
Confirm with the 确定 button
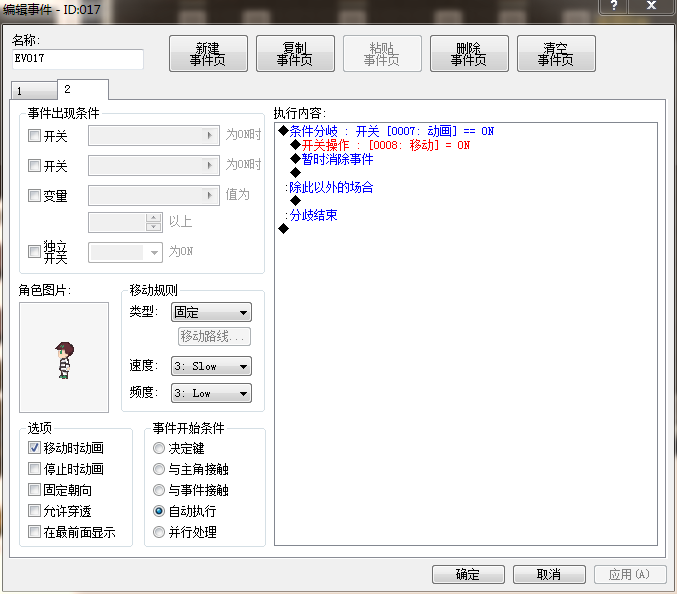click(468, 574)
